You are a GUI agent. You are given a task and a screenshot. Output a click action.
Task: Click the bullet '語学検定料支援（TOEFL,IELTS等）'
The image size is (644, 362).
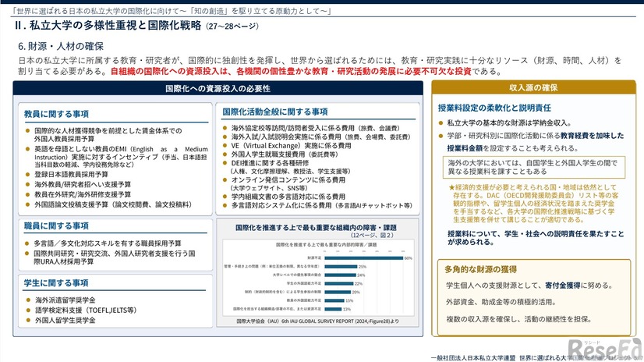tap(86, 311)
